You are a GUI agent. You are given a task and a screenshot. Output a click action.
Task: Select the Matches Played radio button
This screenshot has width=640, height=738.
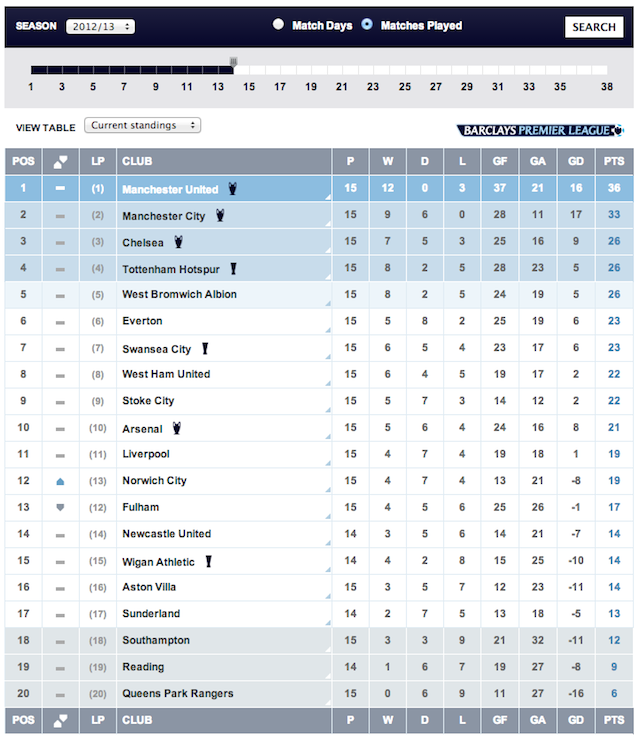coord(367,24)
